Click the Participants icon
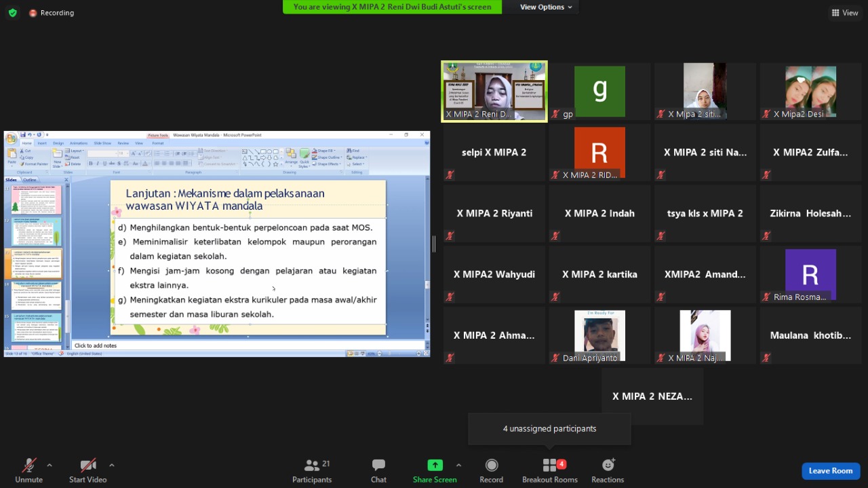Viewport: 868px width, 488px height. tap(312, 466)
